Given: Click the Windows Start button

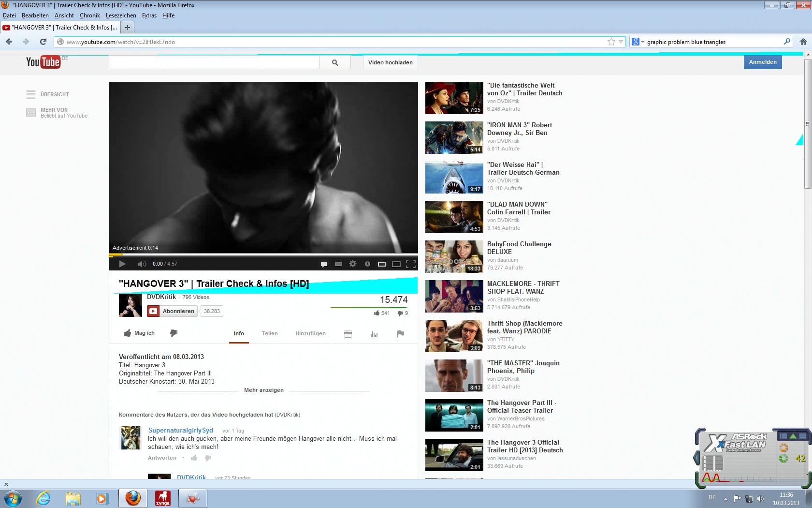Looking at the screenshot, I should 13,498.
